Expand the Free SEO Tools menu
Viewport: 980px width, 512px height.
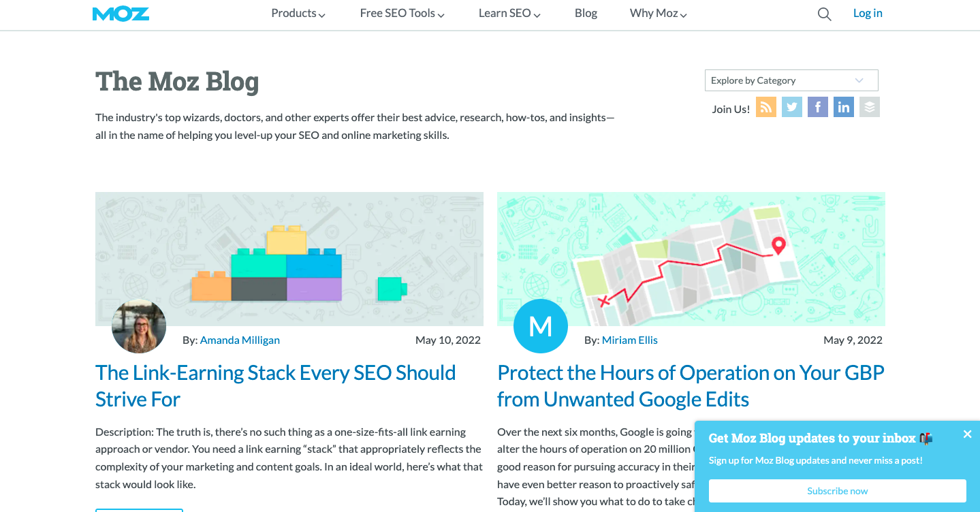(402, 14)
